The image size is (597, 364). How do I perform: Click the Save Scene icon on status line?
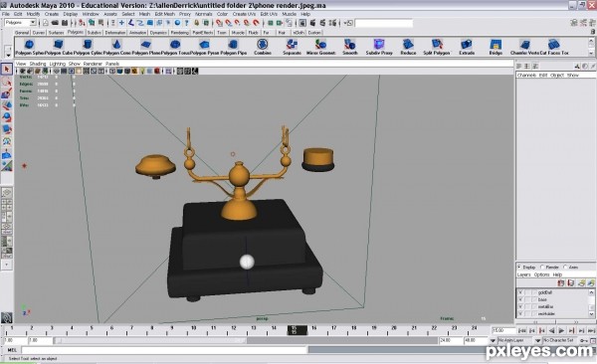coord(65,23)
